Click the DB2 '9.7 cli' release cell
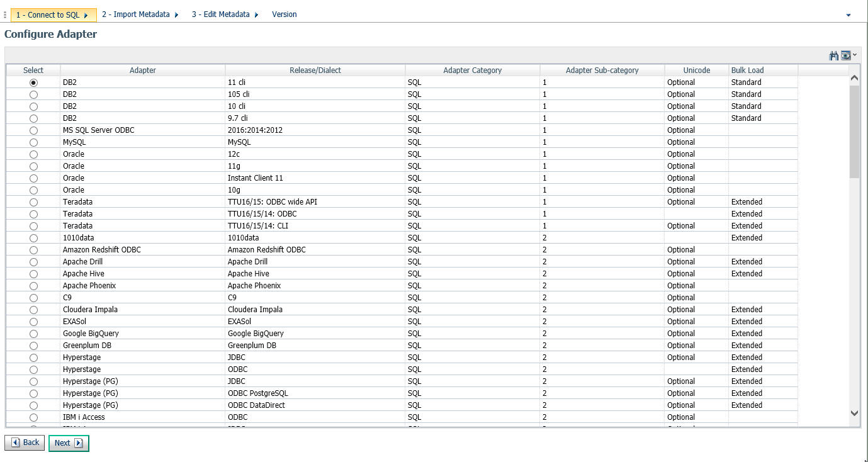 (x=315, y=118)
